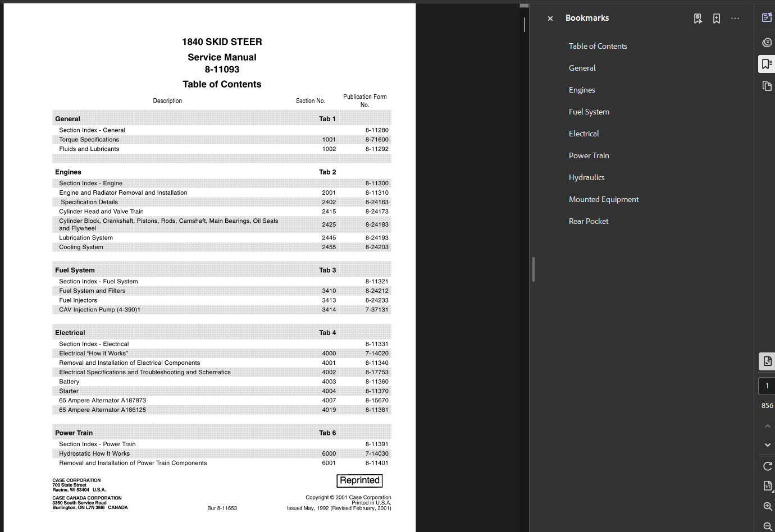Click 'Hydrostatic How It Works' row
Screen dimensions: 775x532
coord(222,454)
